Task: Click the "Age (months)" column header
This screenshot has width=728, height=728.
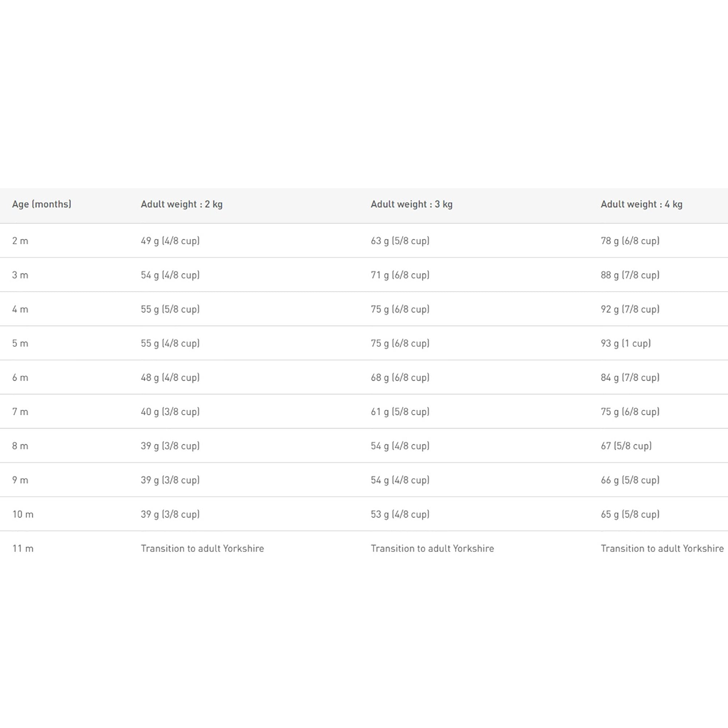Action: 41,204
